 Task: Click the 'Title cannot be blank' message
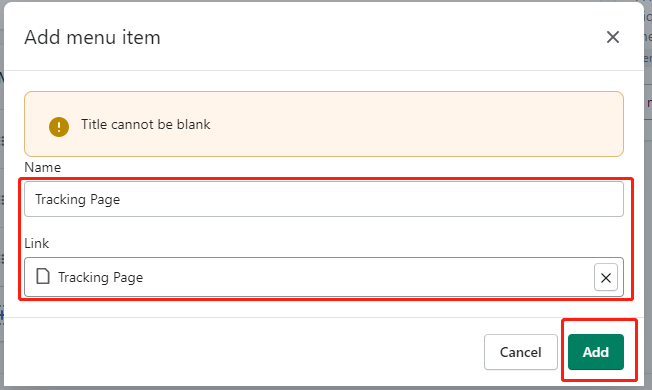click(146, 124)
